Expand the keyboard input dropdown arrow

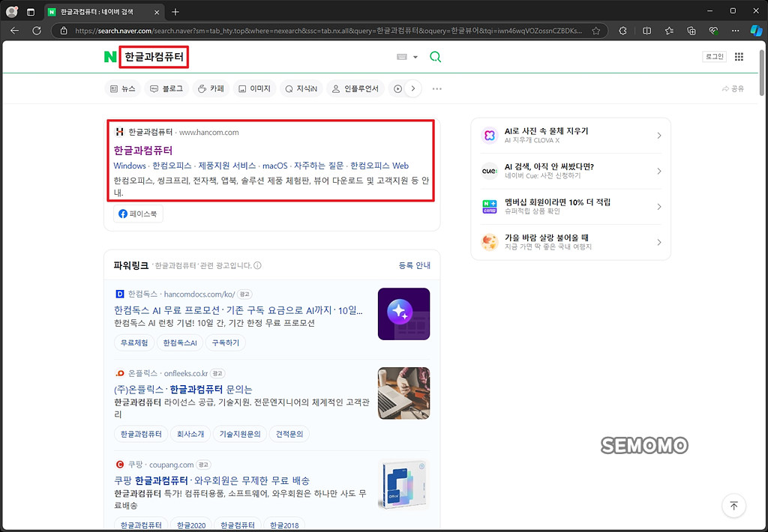click(415, 57)
